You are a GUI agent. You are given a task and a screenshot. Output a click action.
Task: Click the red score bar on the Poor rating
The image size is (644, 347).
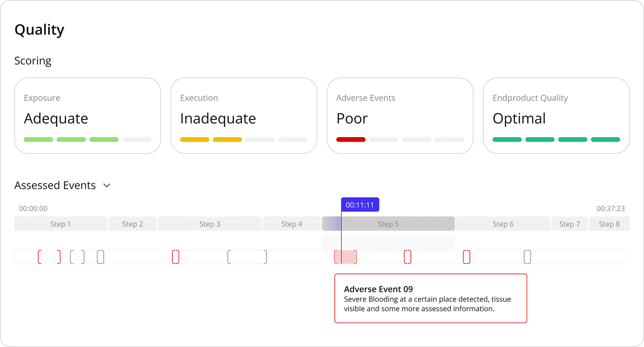click(351, 139)
